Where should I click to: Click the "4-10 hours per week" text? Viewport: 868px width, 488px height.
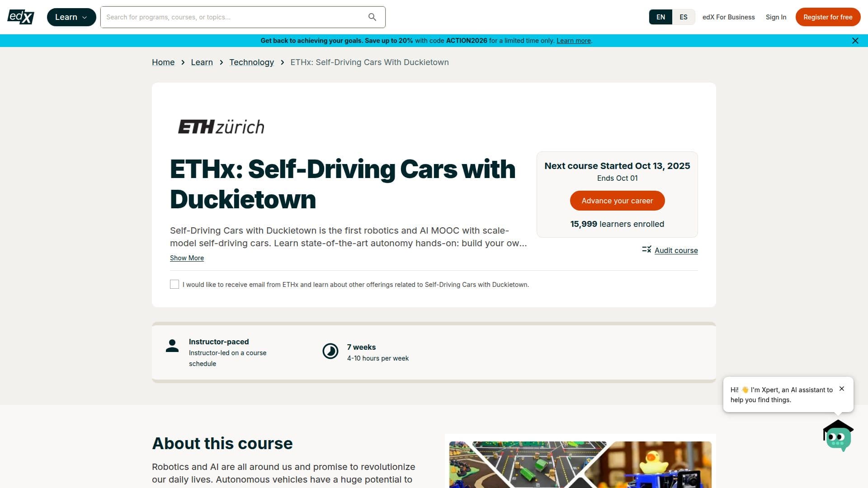coord(377,358)
